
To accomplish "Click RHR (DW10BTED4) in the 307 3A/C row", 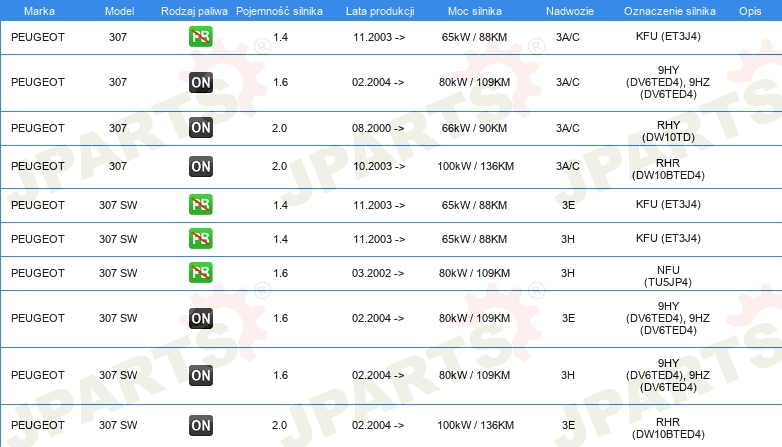I will pos(668,169).
